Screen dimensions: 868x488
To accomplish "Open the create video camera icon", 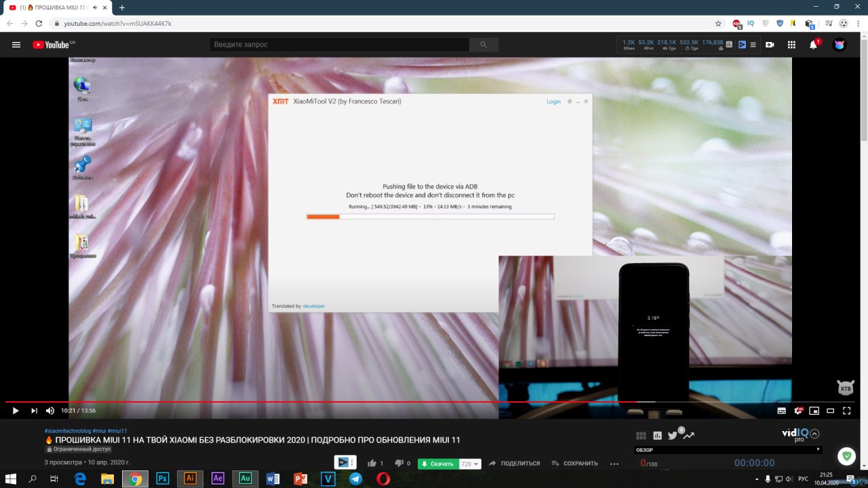I will [x=770, y=45].
